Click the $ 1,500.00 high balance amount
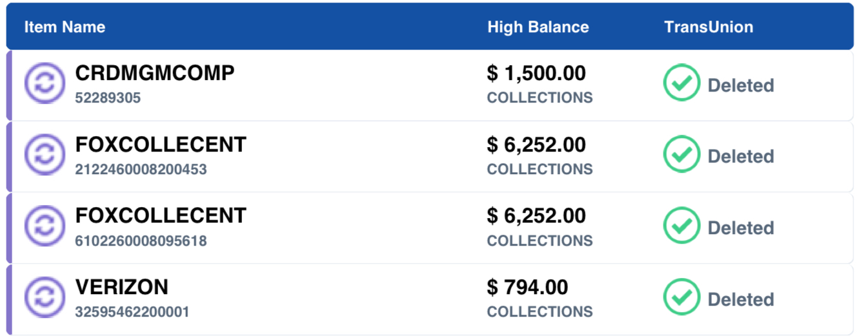The height and width of the screenshot is (336, 868). pos(536,74)
